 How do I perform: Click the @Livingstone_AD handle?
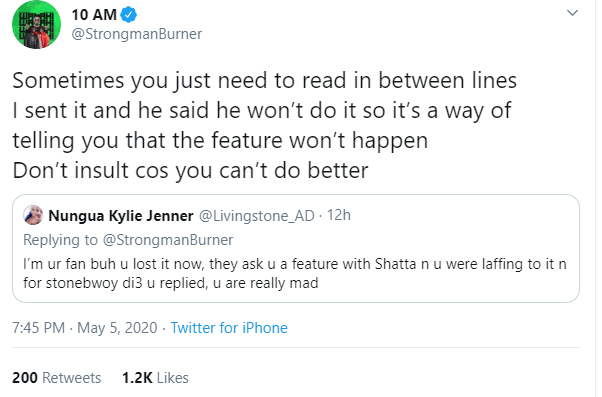[x=256, y=216]
